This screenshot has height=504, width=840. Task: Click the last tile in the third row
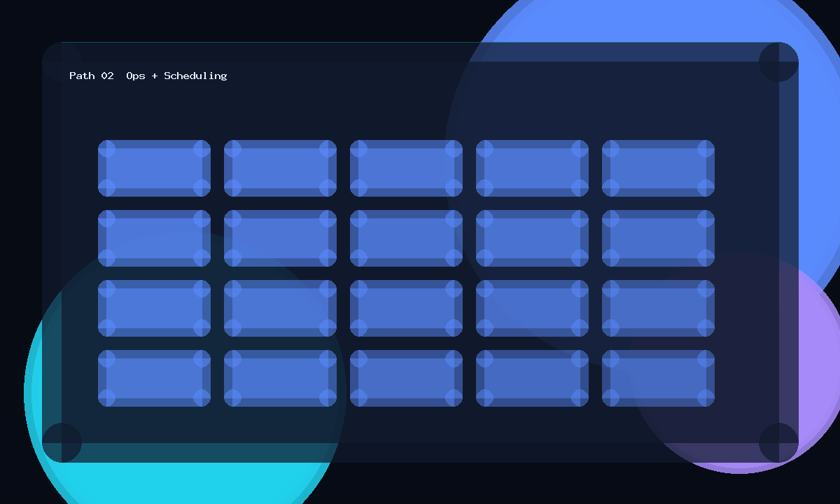pyautogui.click(x=658, y=308)
